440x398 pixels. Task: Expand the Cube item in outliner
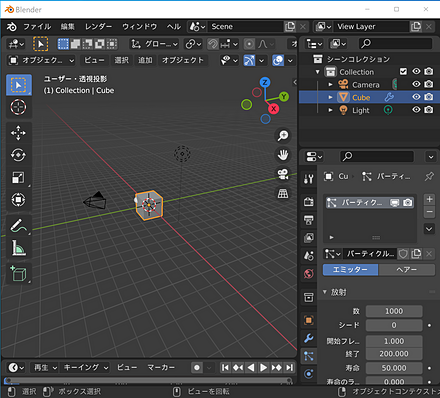click(330, 97)
